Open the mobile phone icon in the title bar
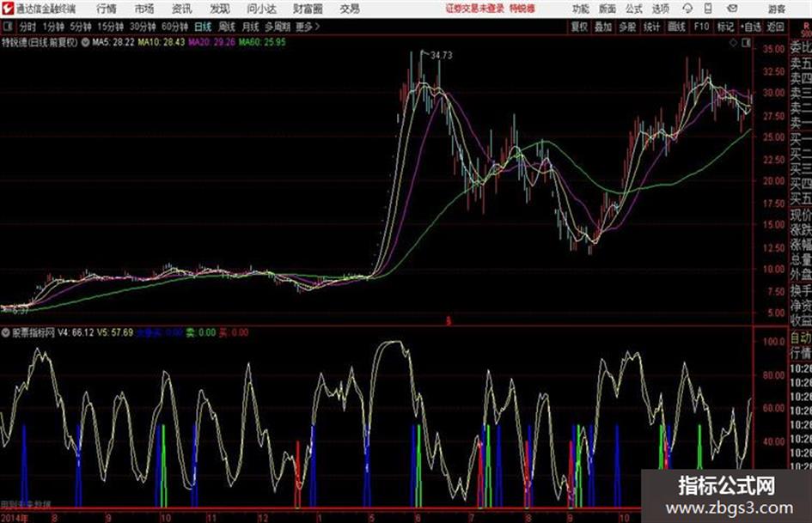The width and height of the screenshot is (812, 523). tap(708, 9)
